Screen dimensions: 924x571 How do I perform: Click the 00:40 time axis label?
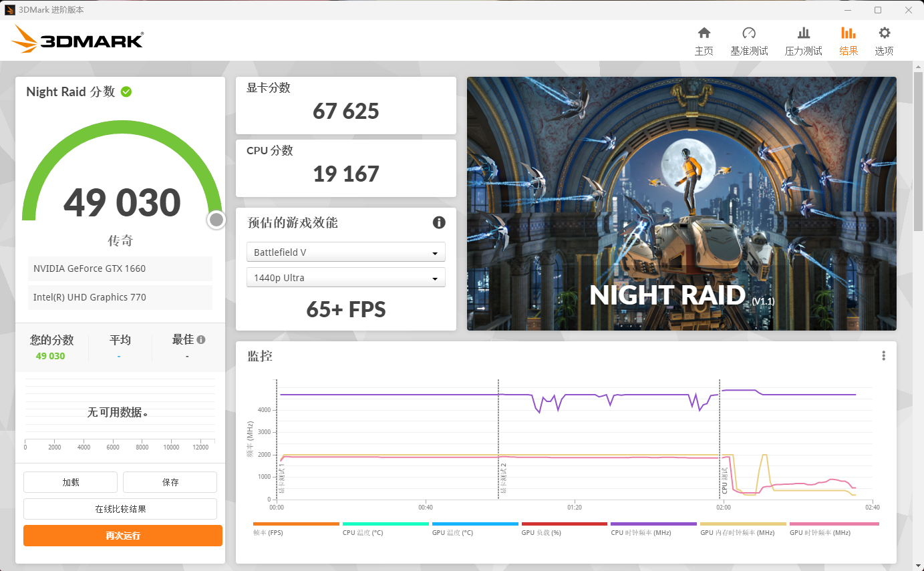coord(426,508)
